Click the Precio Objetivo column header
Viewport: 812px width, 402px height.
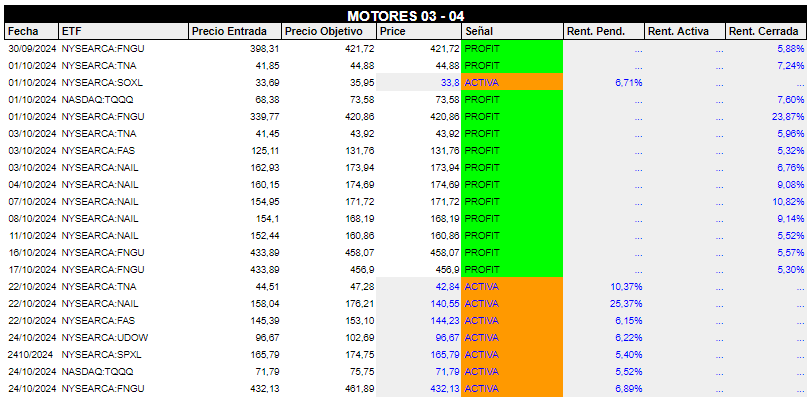(324, 32)
